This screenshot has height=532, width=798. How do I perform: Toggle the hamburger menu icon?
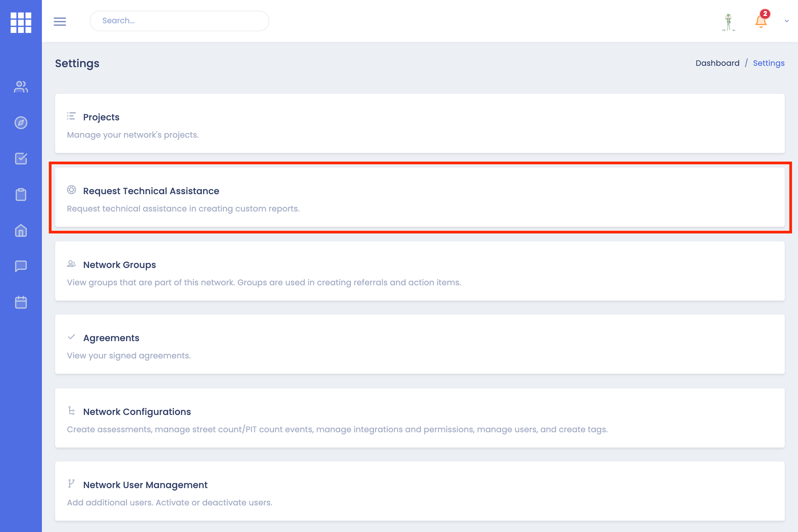click(60, 21)
